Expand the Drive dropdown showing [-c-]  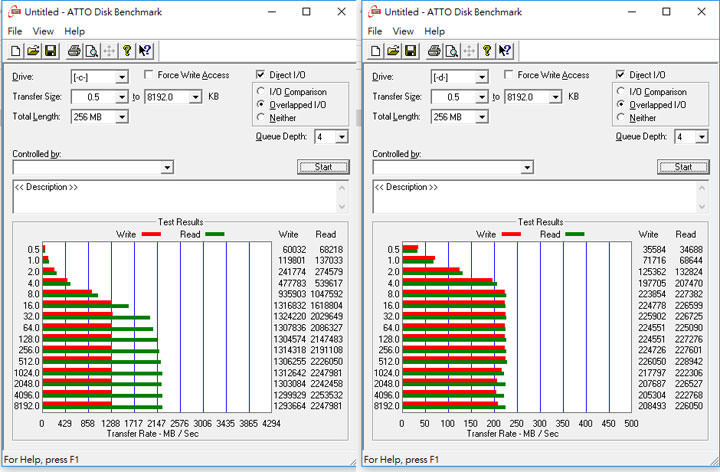[122, 77]
